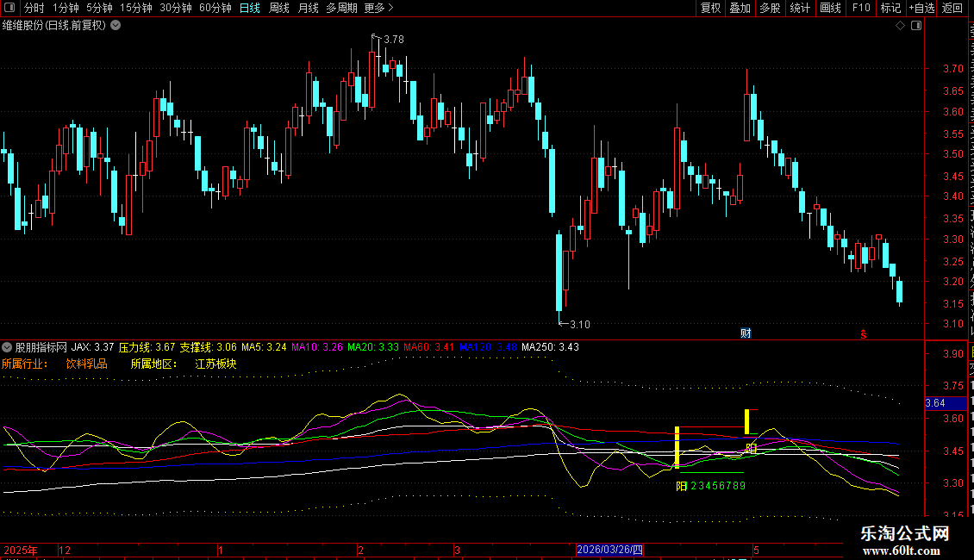Switch to 周线 weekly chart
The width and height of the screenshot is (974, 560).
pos(279,8)
